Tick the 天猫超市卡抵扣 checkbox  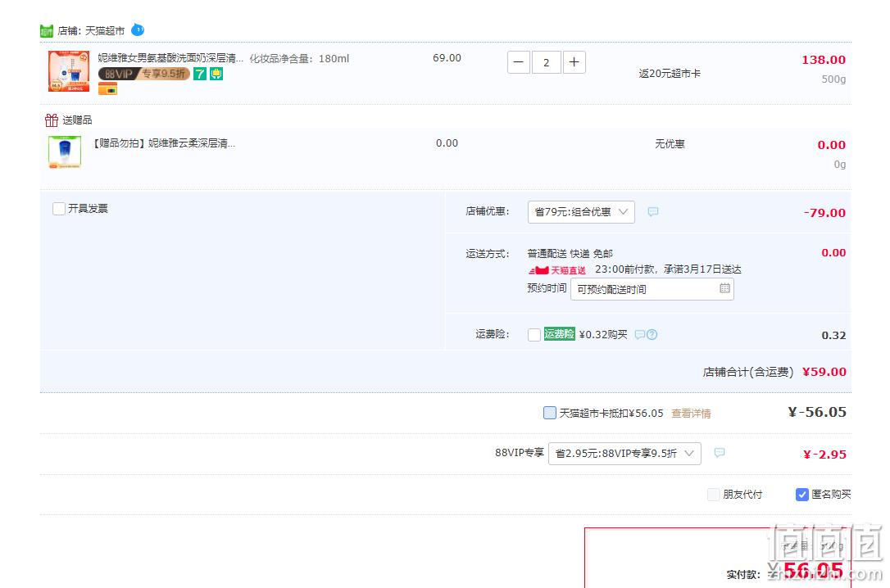tap(549, 413)
